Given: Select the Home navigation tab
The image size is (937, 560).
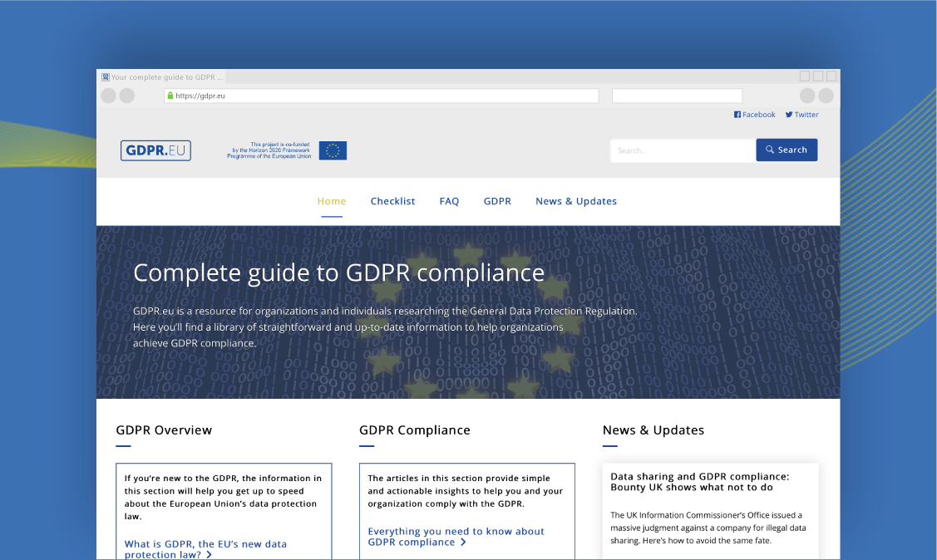Looking at the screenshot, I should [x=331, y=201].
